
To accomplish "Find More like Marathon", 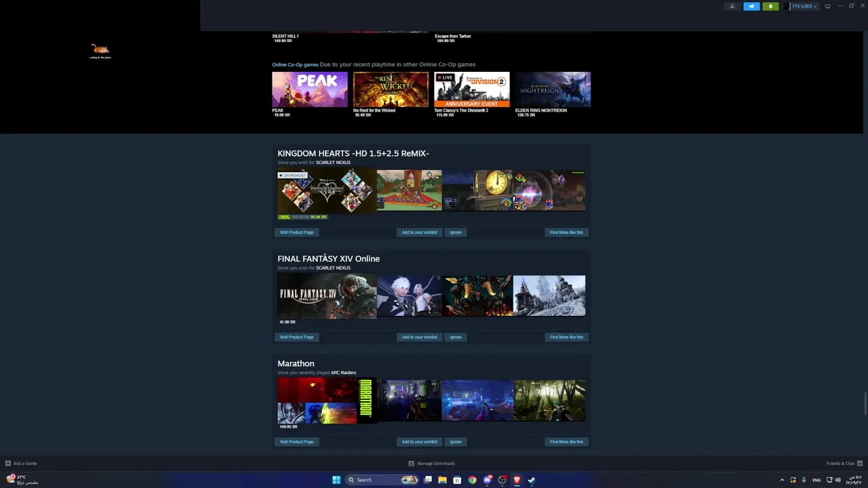I will [566, 442].
